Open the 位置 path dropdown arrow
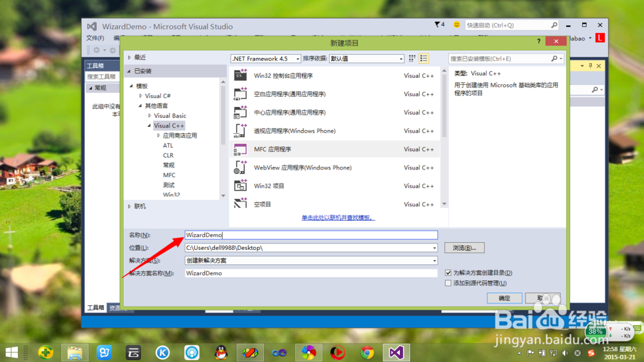This screenshot has height=362, width=644. (x=434, y=248)
